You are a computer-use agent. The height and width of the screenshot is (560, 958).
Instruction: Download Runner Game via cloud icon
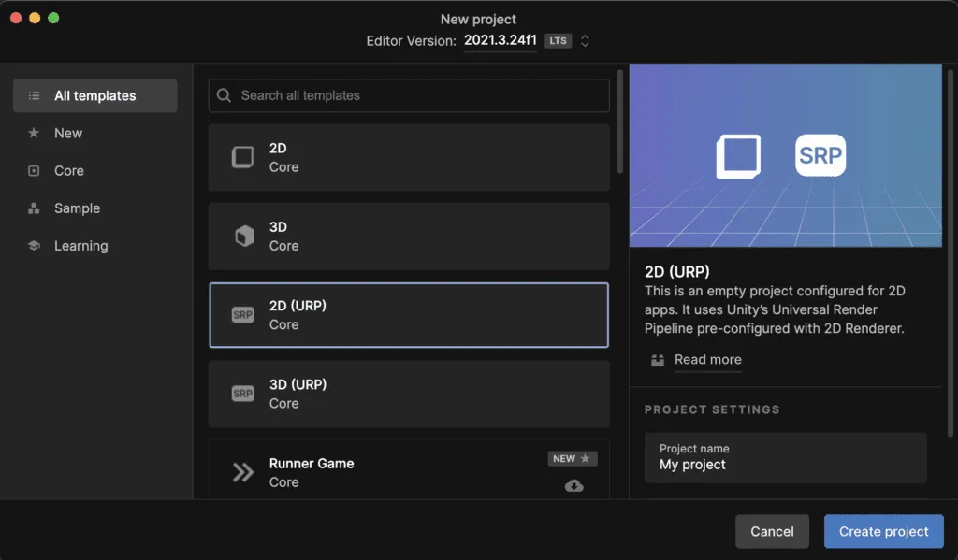[x=573, y=486]
